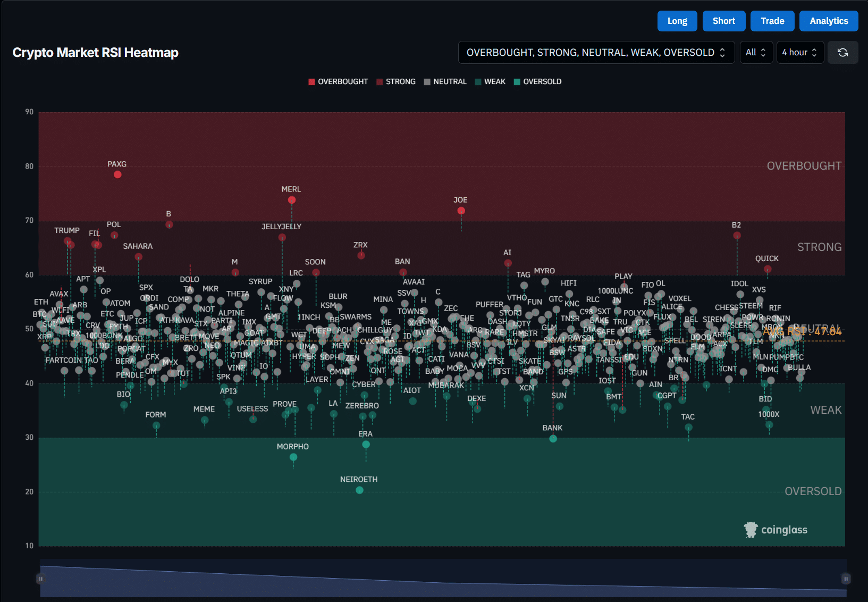
Task: Click the Short button
Action: pyautogui.click(x=723, y=21)
